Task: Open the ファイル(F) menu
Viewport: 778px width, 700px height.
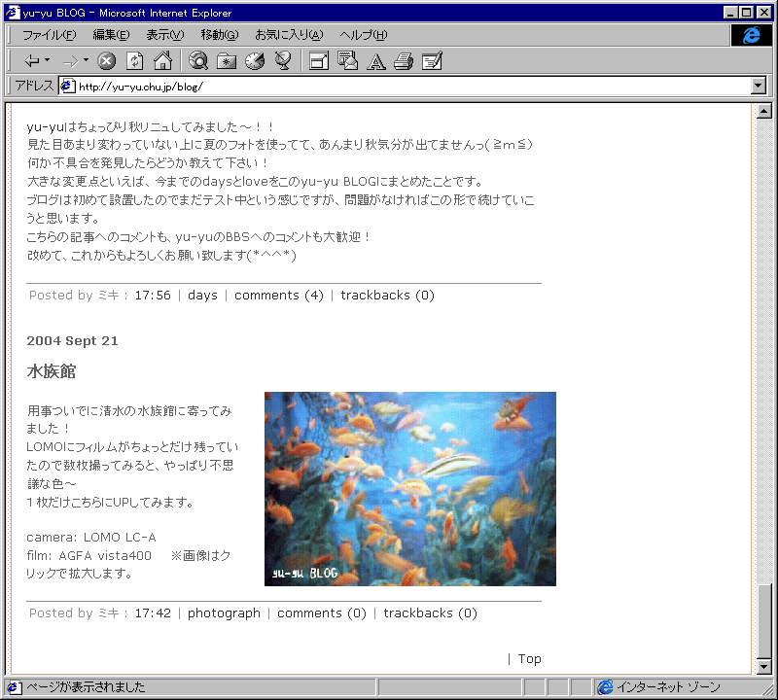Action: [50, 35]
